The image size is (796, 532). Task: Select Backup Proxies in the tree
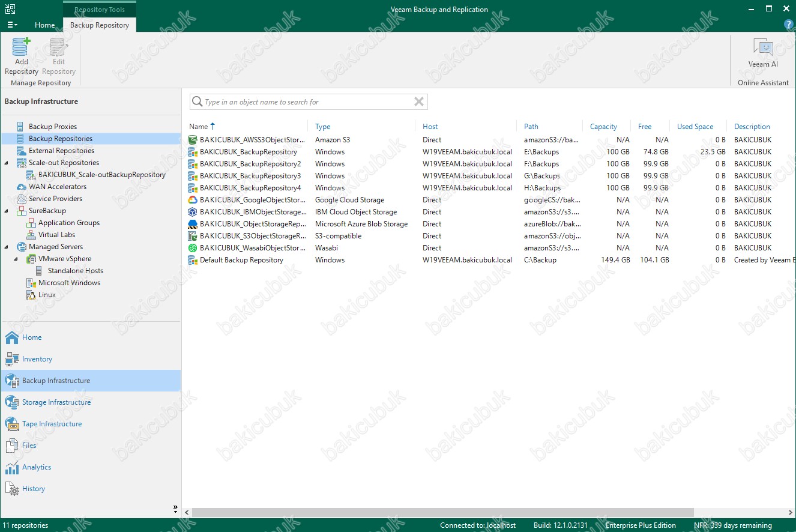click(53, 127)
